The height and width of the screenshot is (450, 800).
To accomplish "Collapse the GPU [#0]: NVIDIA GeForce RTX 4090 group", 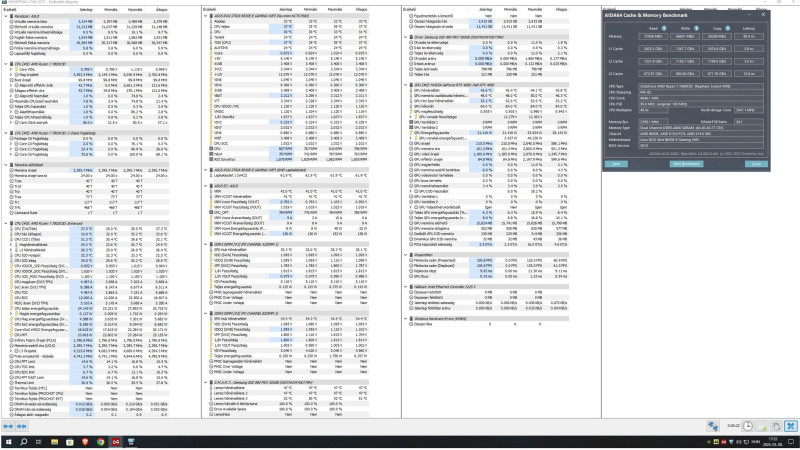I will pyautogui.click(x=406, y=85).
